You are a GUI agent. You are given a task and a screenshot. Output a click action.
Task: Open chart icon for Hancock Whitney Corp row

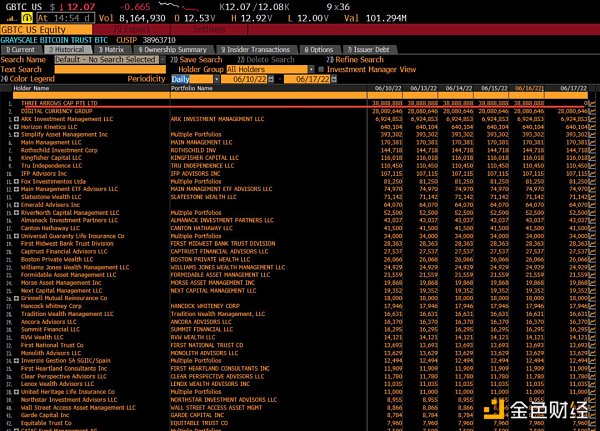tap(592, 306)
